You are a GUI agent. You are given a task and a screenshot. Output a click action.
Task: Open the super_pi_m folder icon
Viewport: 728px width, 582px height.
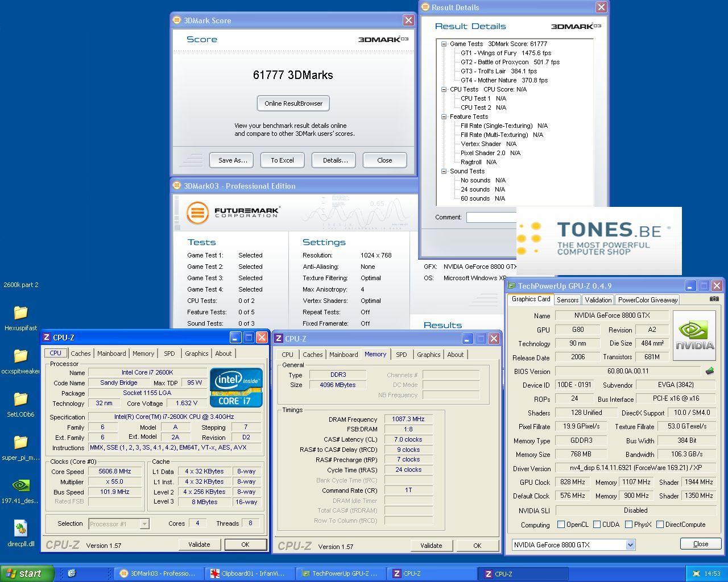point(20,442)
